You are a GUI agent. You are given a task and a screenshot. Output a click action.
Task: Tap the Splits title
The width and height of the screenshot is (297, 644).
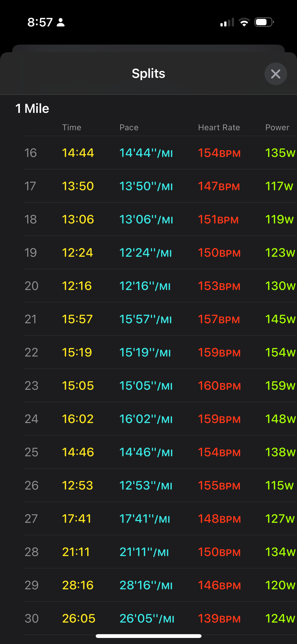[148, 74]
